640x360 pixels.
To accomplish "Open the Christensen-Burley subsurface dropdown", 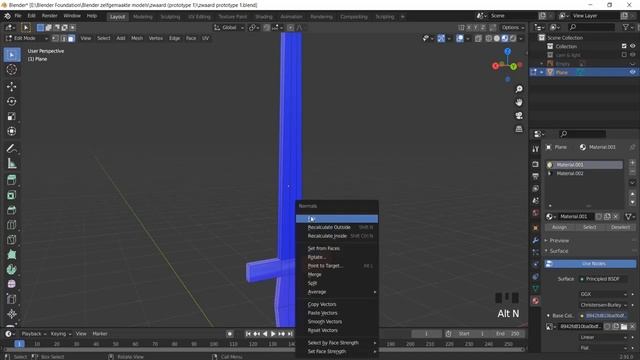I will point(603,305).
